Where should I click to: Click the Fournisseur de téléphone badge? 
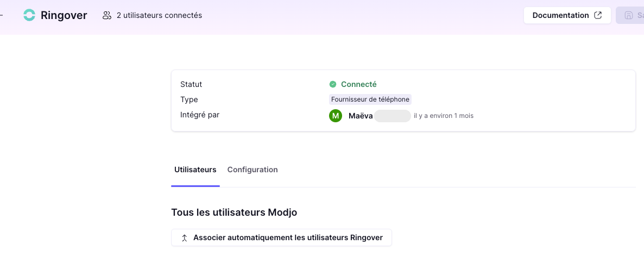pyautogui.click(x=370, y=99)
